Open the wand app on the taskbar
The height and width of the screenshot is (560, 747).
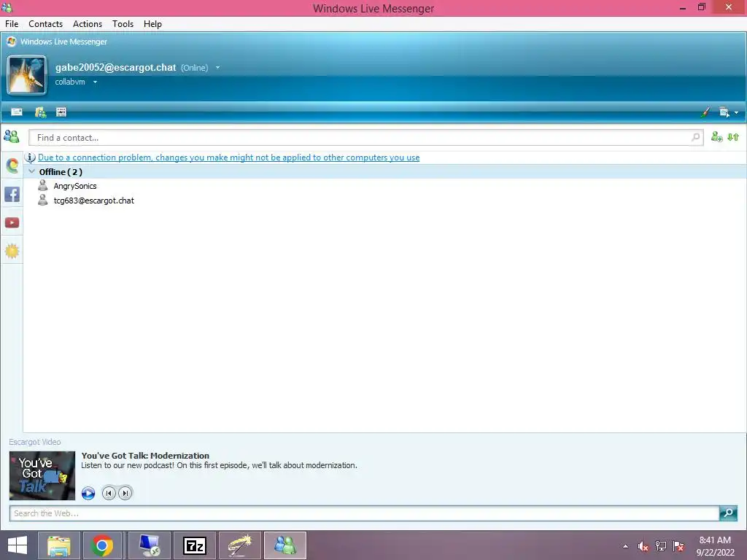pos(239,545)
